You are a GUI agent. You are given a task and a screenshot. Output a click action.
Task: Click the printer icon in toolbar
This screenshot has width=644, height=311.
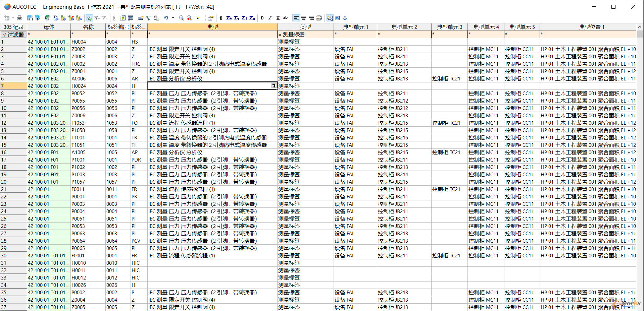[19, 18]
